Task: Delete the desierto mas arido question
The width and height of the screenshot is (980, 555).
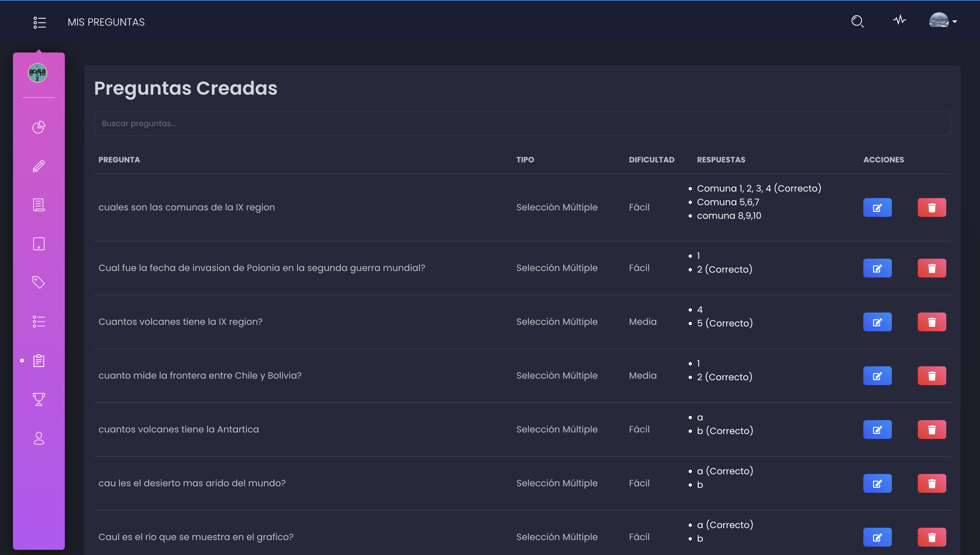Action: pos(931,483)
